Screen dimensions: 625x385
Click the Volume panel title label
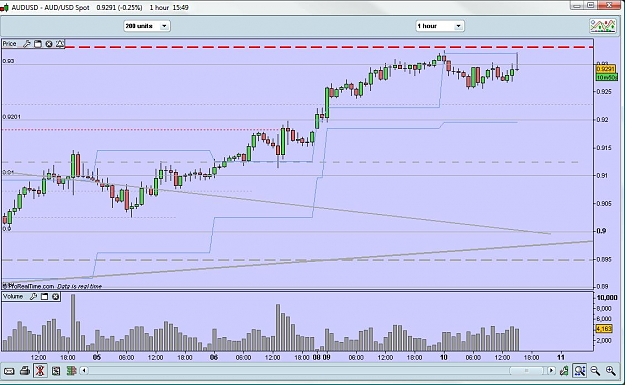pos(13,297)
